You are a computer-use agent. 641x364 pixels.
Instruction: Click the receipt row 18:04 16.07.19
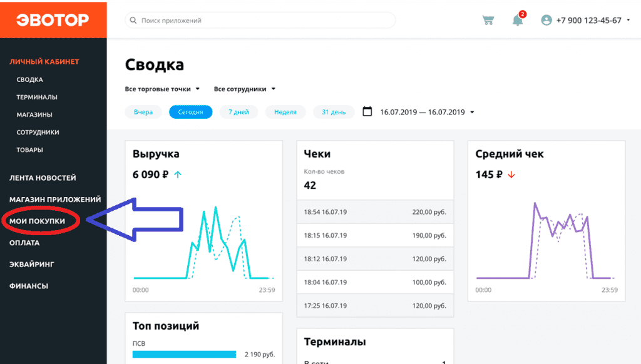(375, 282)
